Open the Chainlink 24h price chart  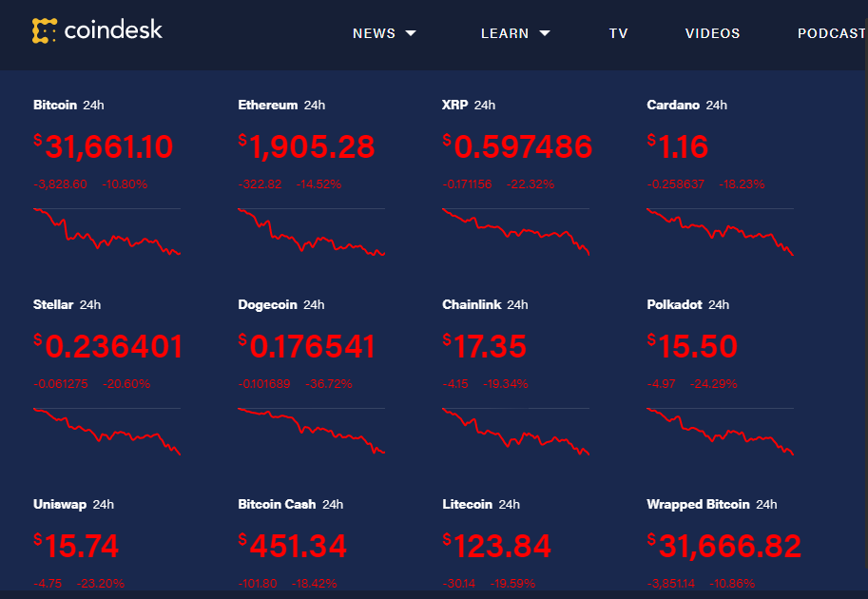point(515,431)
